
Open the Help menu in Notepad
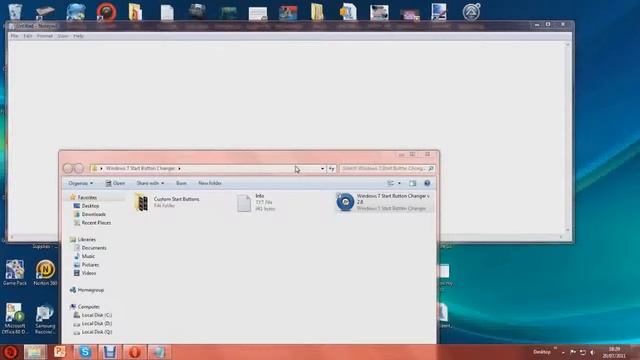click(x=78, y=36)
